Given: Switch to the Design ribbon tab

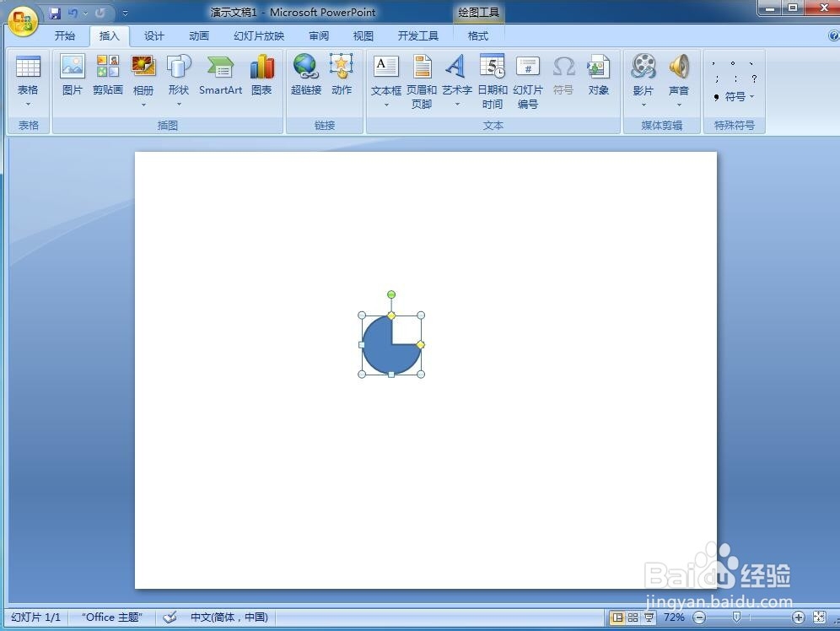Looking at the screenshot, I should 153,35.
